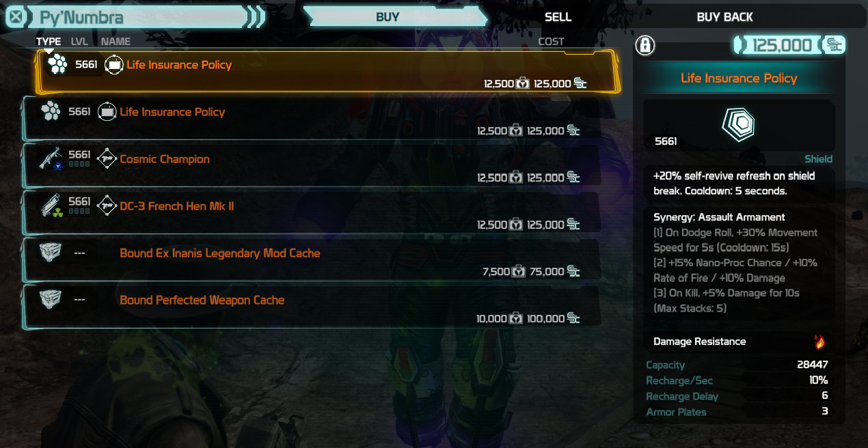Viewport: 868px width, 448px height.
Task: Click the Bound Ex Inanis cache box icon
Action: (x=51, y=253)
